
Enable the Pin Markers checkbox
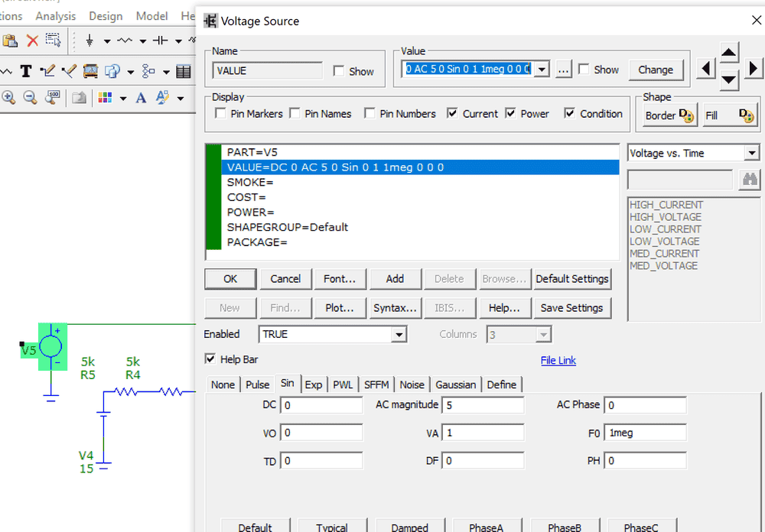pyautogui.click(x=221, y=114)
